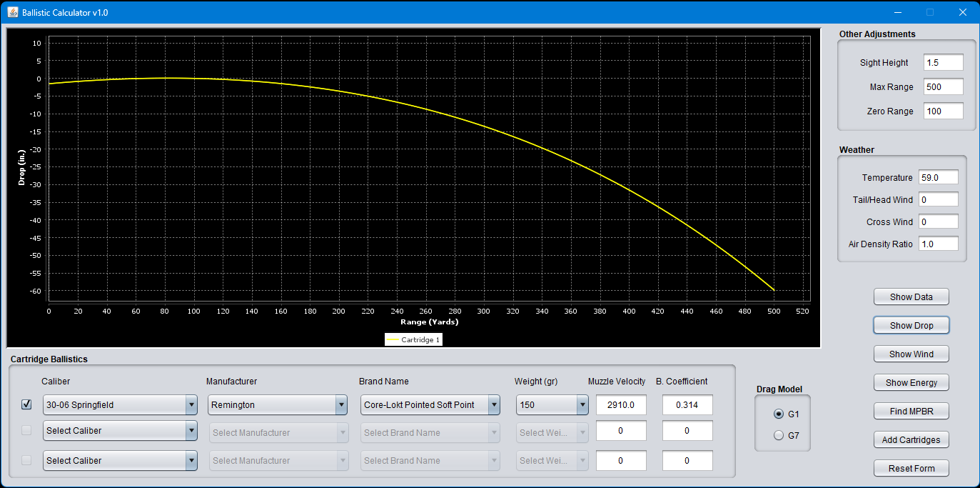Click second row muzzle velocity field
The width and height of the screenshot is (980, 488).
621,431
